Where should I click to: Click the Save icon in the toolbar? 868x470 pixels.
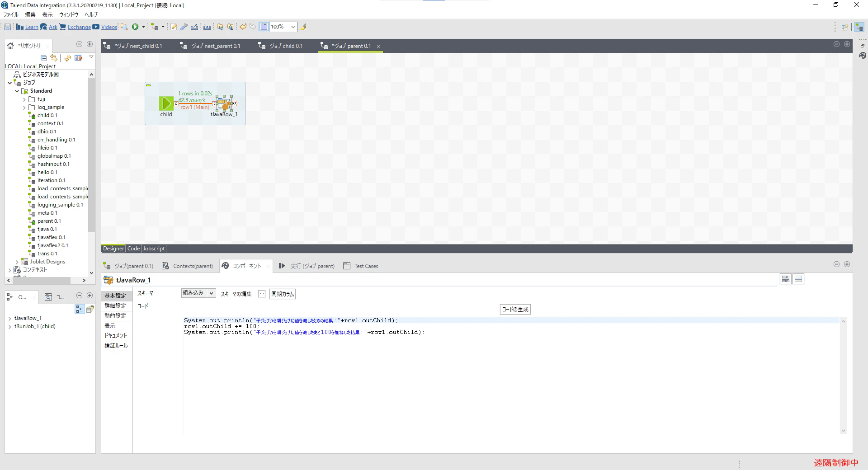pos(8,27)
